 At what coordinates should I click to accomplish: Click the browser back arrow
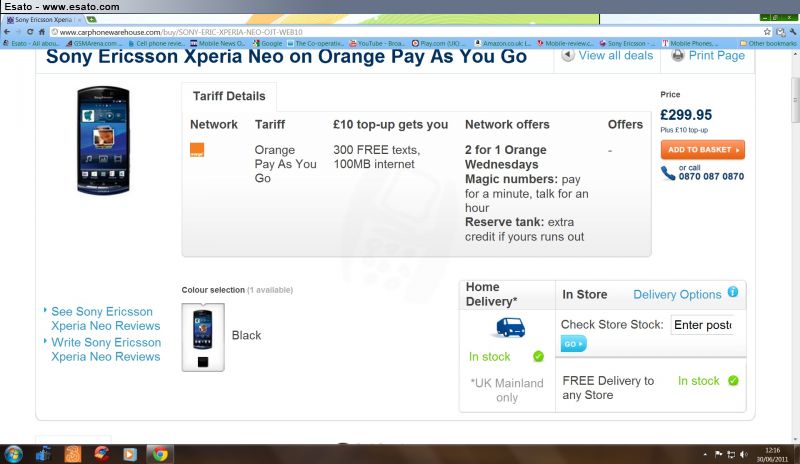pos(7,32)
